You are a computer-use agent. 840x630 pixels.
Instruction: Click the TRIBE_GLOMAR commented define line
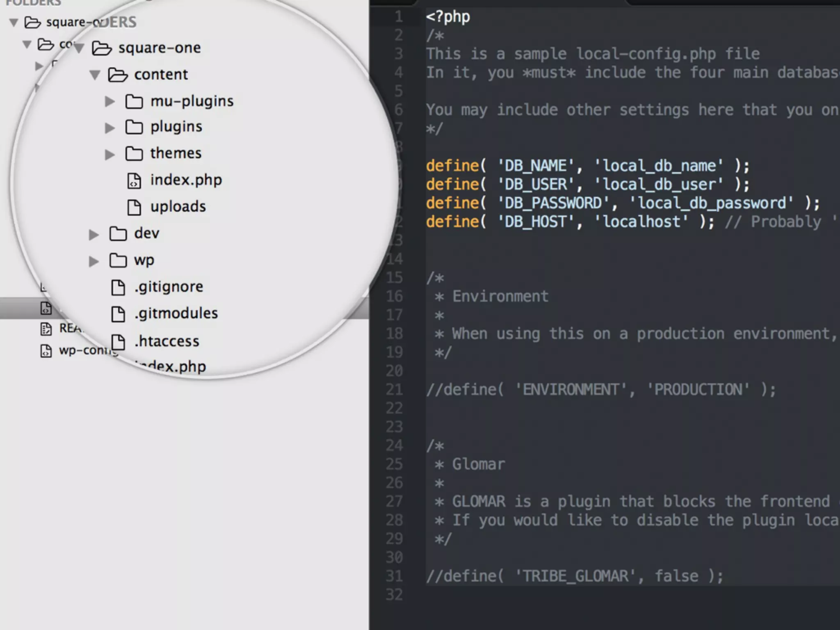(574, 576)
